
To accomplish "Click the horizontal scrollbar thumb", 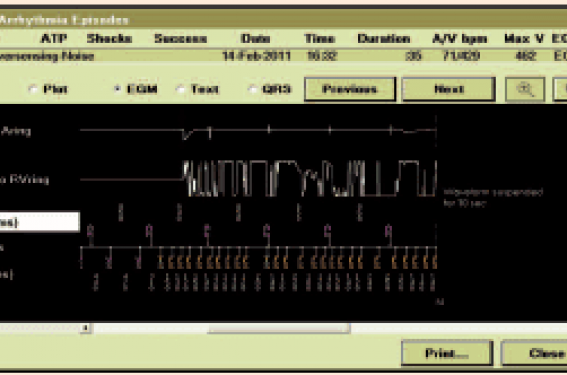I will (278, 328).
